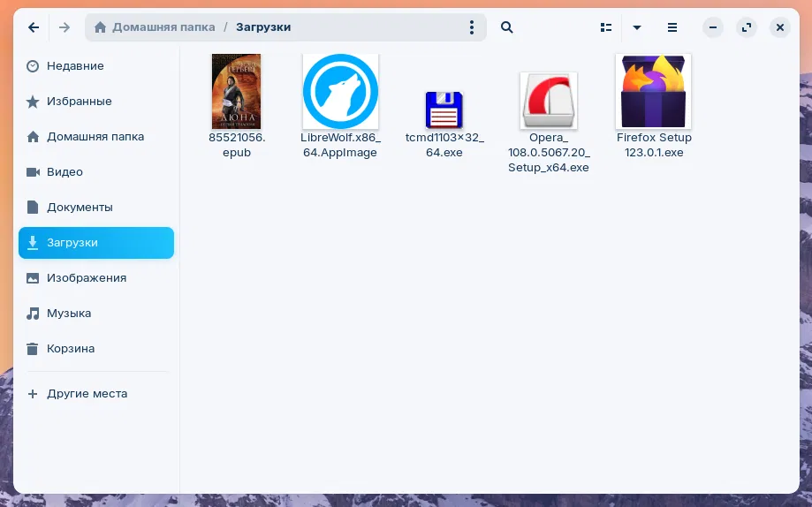Select the Opera installer icon

pyautogui.click(x=549, y=101)
